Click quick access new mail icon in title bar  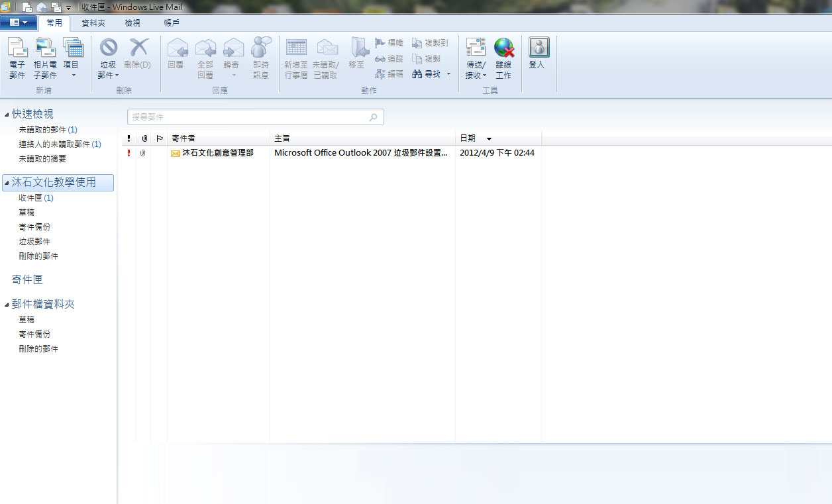pyautogui.click(x=27, y=7)
